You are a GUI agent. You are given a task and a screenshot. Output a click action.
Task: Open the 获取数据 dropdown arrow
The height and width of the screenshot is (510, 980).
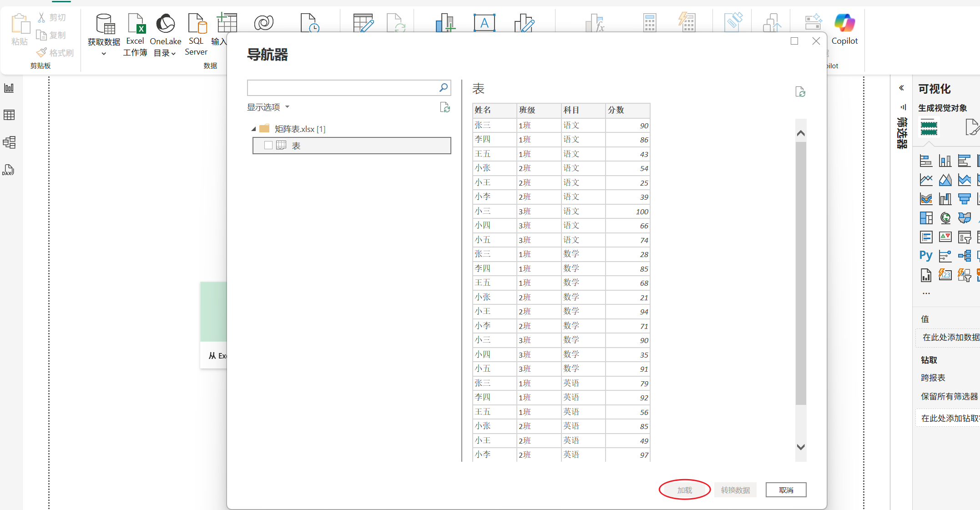[x=104, y=54]
